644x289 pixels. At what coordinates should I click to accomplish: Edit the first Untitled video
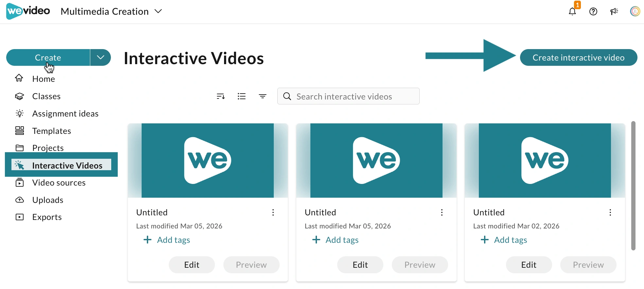pyautogui.click(x=192, y=265)
